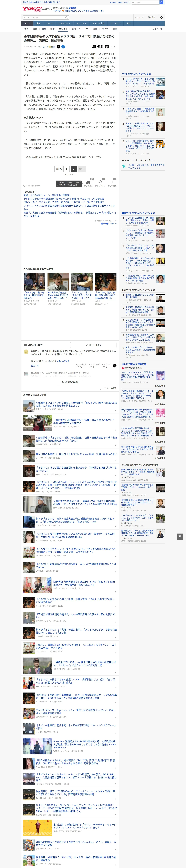Viewport: 186px width, 868px height.
Task: Toggle the コメント非表示 checkbox
Action: coord(102,388)
